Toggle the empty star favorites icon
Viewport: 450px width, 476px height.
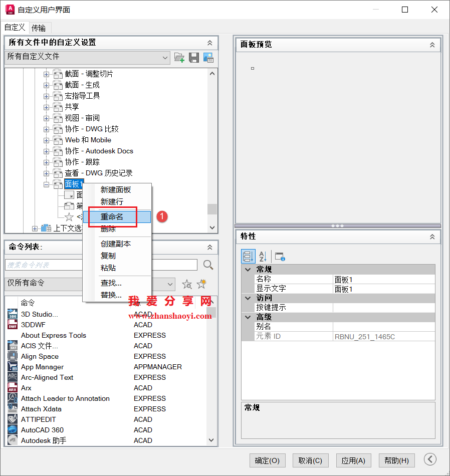pos(186,284)
